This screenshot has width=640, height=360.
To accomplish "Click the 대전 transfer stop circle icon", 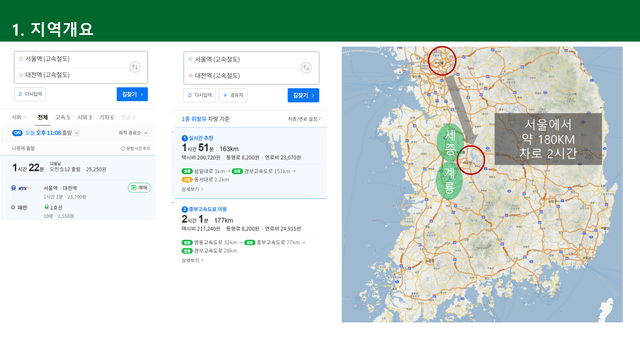I will 13,208.
